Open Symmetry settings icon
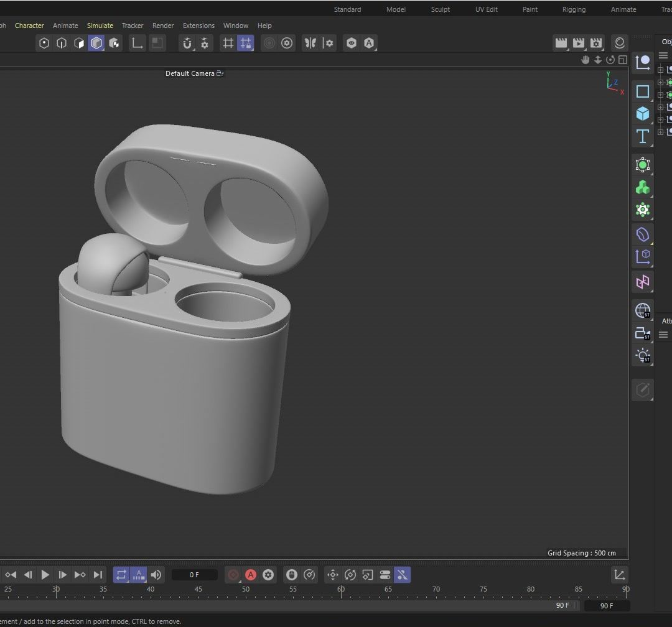The image size is (672, 627). (x=328, y=43)
